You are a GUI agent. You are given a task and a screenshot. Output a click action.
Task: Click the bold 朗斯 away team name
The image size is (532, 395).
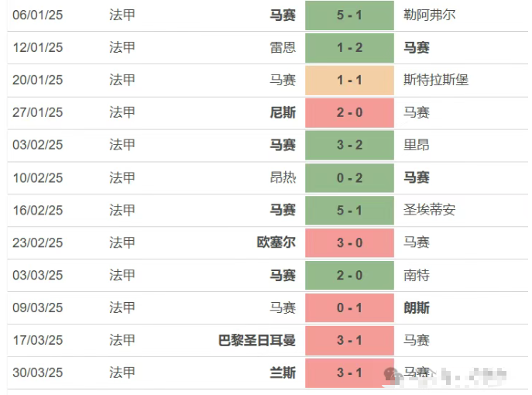(x=417, y=307)
